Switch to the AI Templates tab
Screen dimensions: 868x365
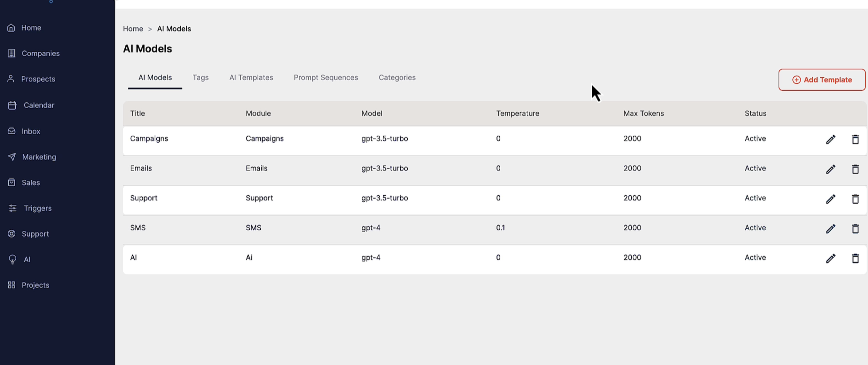pyautogui.click(x=251, y=78)
